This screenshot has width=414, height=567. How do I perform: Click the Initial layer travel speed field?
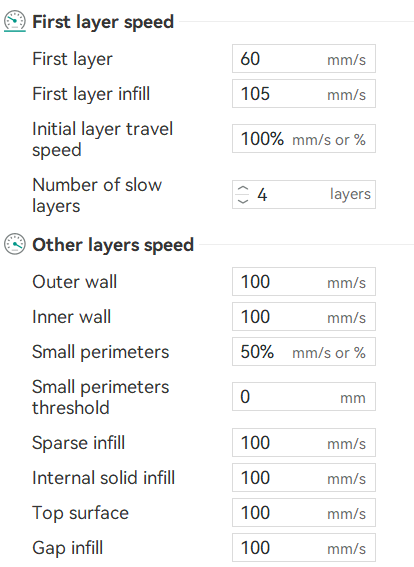pos(304,138)
